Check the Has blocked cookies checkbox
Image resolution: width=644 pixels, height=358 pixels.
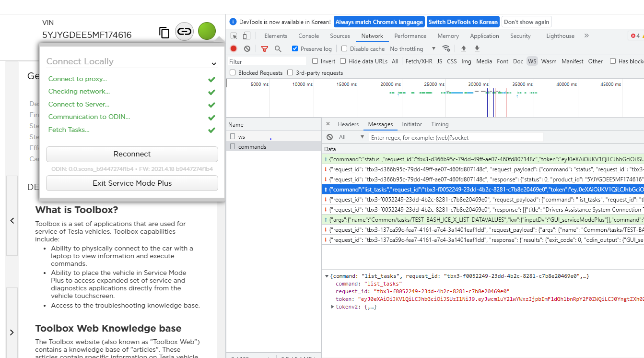pos(613,61)
